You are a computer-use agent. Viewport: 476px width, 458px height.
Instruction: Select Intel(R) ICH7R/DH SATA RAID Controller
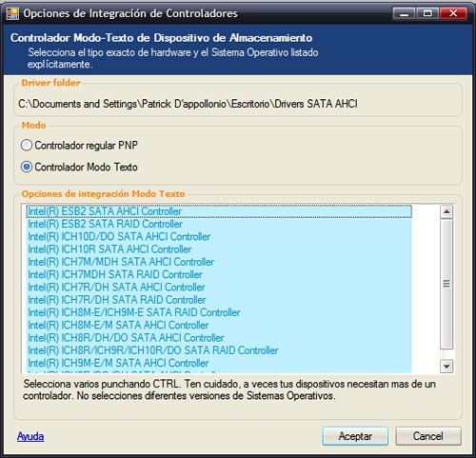pos(219,300)
